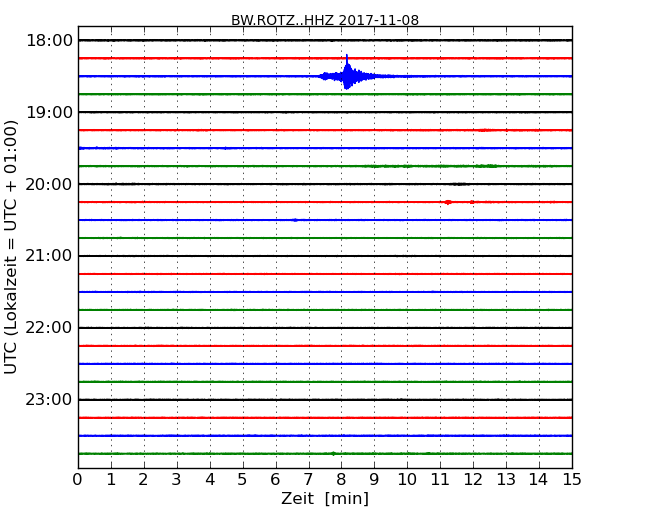Click the 20:00 y-axis label

(49, 184)
